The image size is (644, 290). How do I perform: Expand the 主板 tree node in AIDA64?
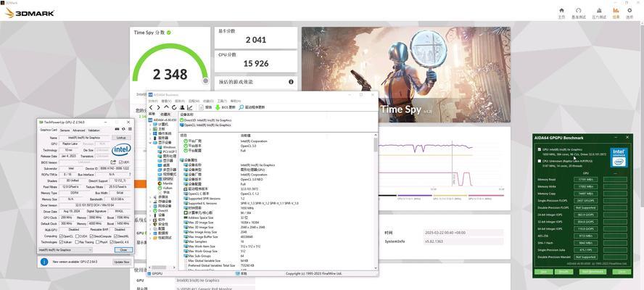click(150, 129)
